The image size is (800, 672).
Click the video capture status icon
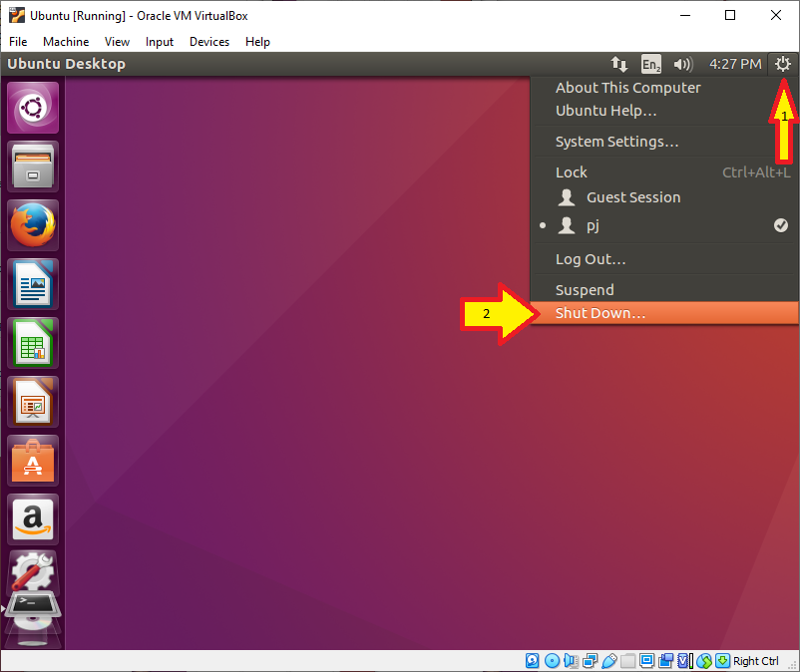[665, 661]
